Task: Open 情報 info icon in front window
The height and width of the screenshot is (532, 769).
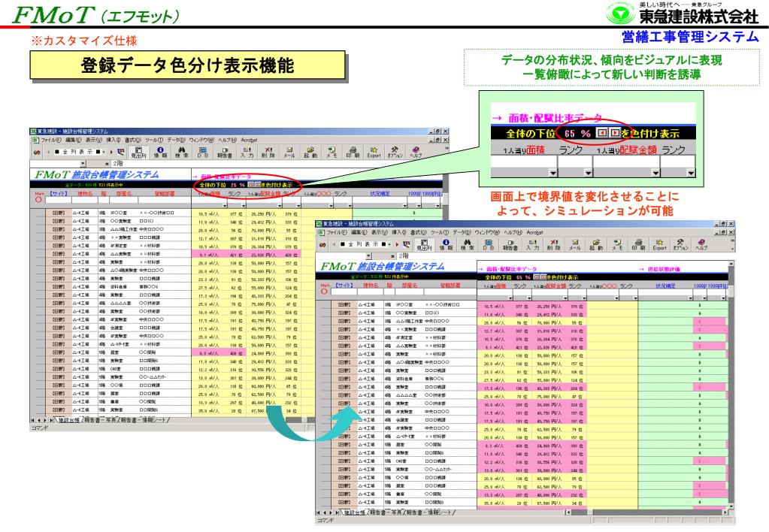Action: click(445, 245)
